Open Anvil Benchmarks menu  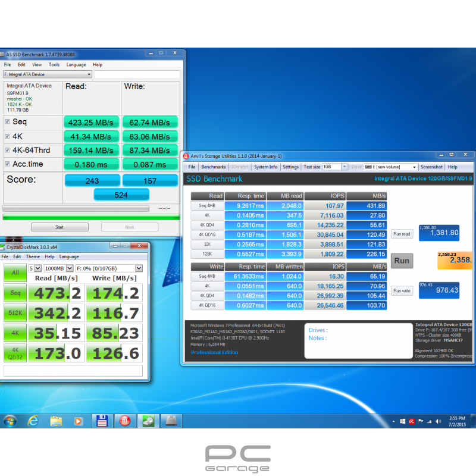[x=214, y=167]
